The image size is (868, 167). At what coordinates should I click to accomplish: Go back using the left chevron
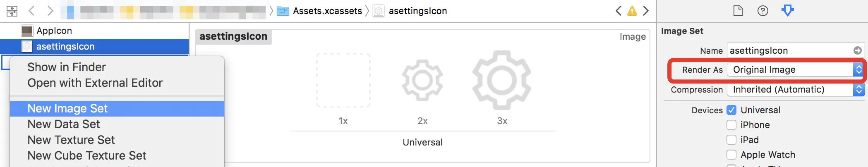click(x=32, y=11)
